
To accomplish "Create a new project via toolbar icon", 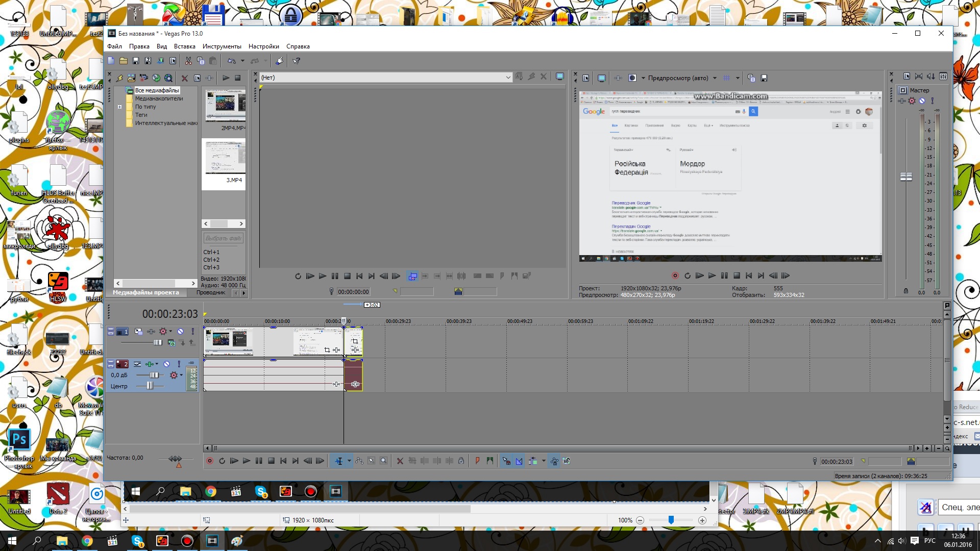I will [x=111, y=61].
